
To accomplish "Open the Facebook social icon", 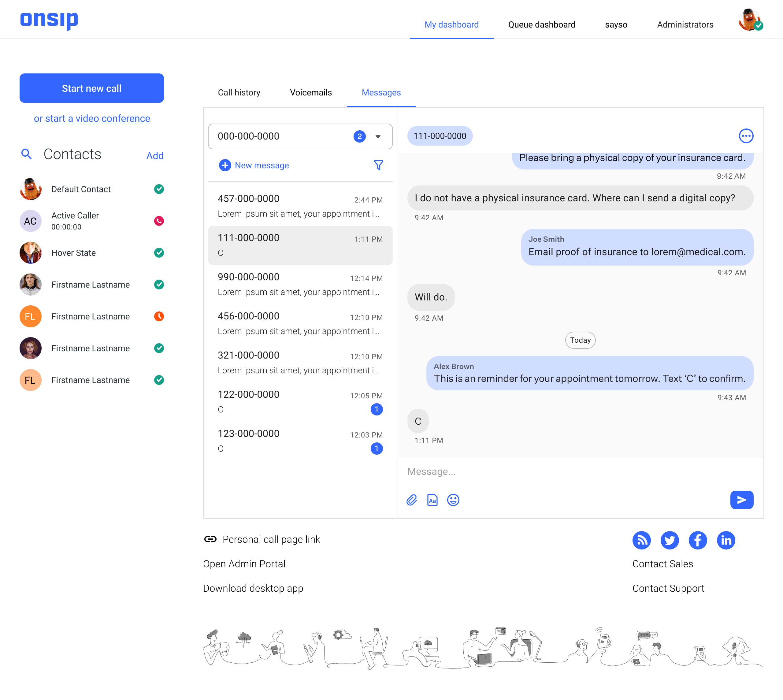I will coord(698,540).
